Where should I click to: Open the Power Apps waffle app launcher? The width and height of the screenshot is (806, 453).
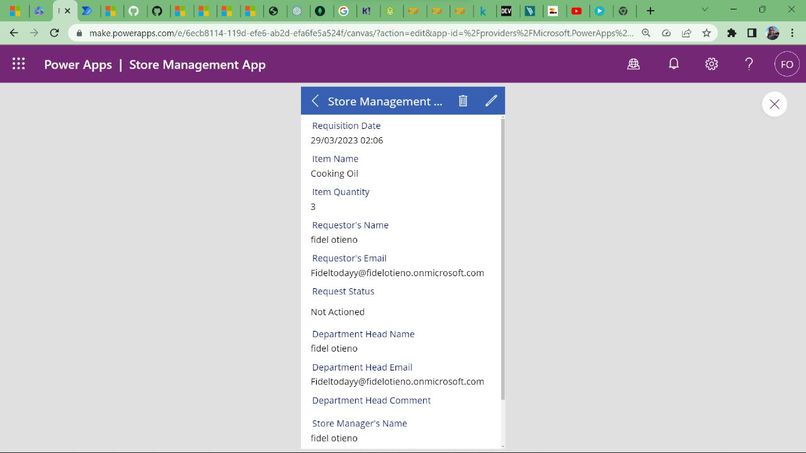[x=19, y=64]
